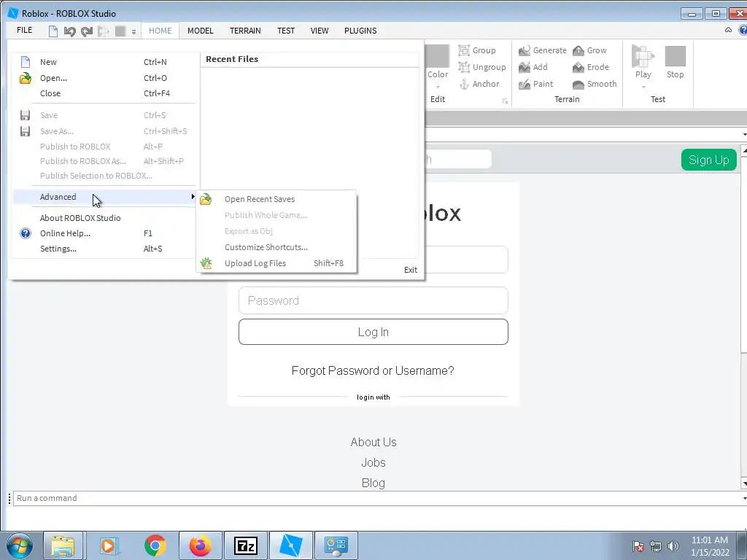Screen dimensions: 747x560
Task: Click the Color tool swatch in the Edit section
Action: (438, 56)
